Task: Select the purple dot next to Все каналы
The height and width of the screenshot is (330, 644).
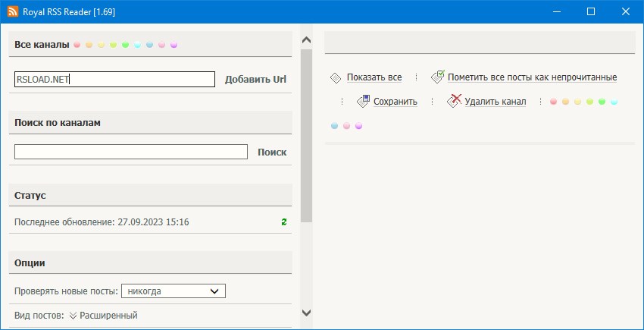Action: click(174, 45)
